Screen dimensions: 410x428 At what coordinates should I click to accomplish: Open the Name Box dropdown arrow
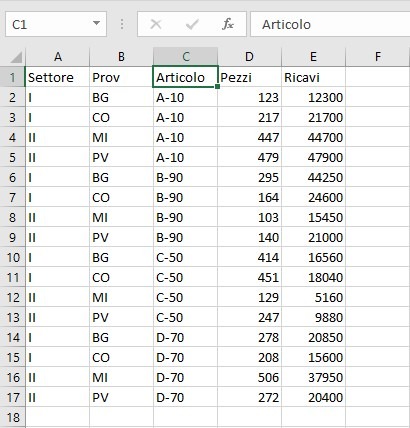[x=96, y=23]
